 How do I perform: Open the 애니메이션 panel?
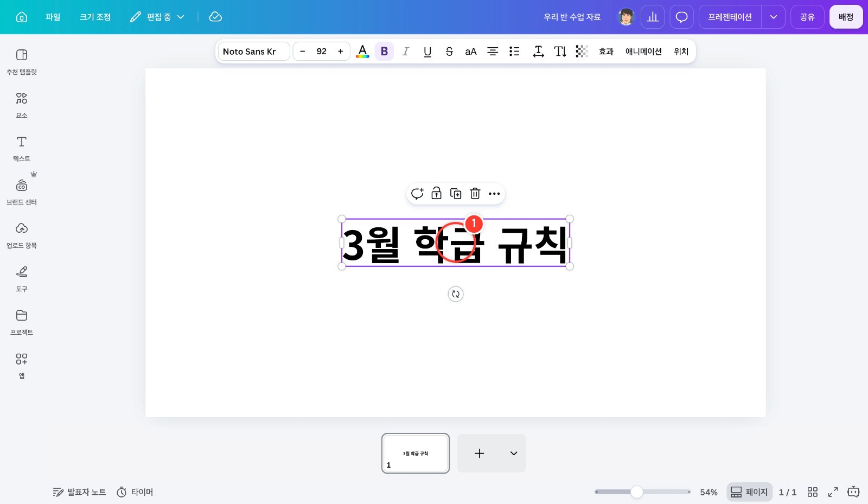click(x=643, y=51)
